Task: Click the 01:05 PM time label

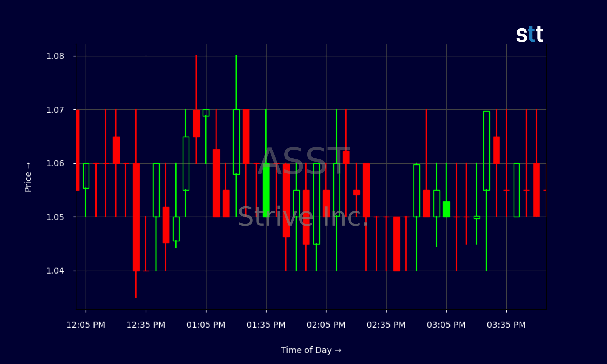Action: click(206, 325)
